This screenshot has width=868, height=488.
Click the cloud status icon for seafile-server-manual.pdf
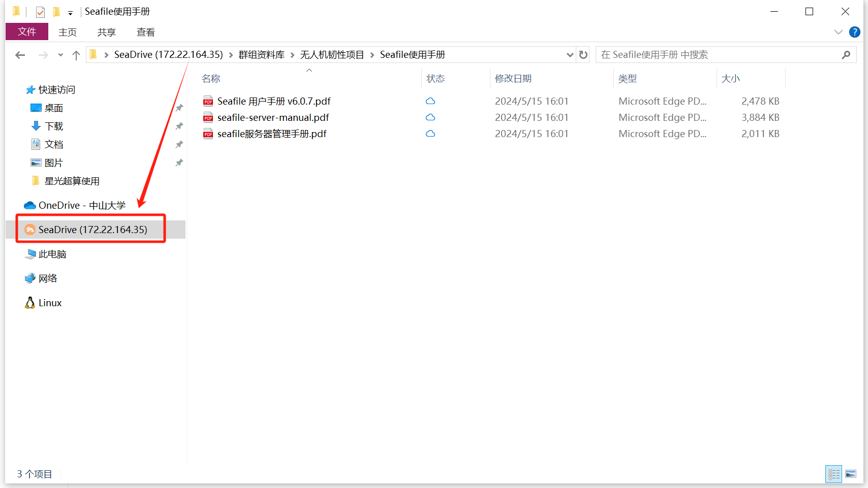[430, 117]
